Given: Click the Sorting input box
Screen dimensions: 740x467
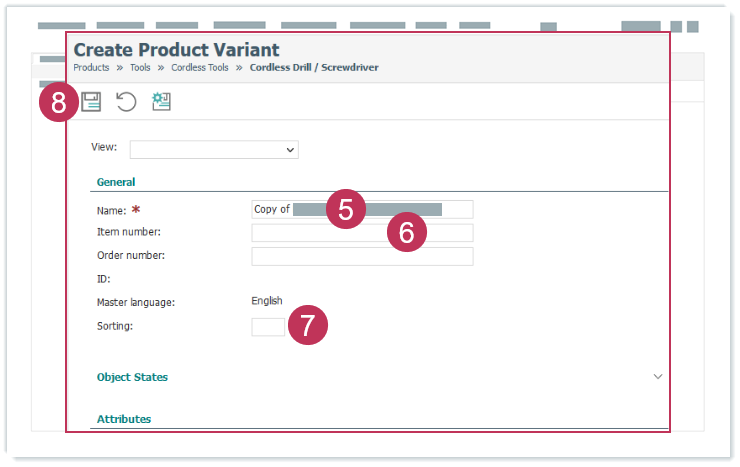Looking at the screenshot, I should [268, 327].
